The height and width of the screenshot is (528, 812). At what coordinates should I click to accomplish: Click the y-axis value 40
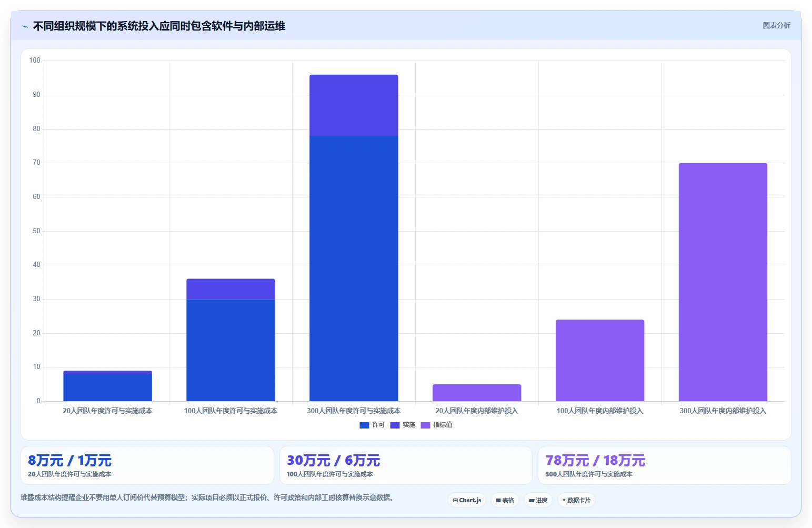[36, 265]
